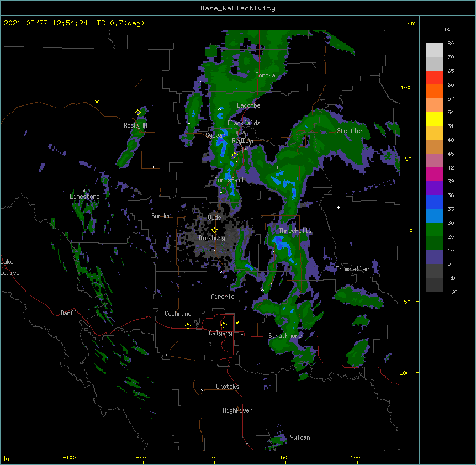Select the Okotoks label

pos(228,387)
